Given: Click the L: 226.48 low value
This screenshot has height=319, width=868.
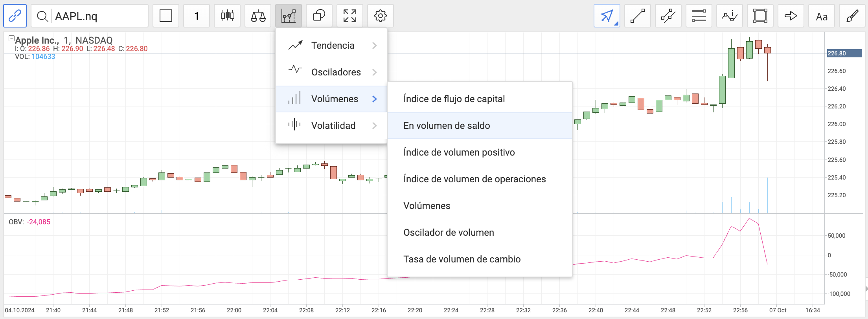Looking at the screenshot, I should tap(101, 49).
